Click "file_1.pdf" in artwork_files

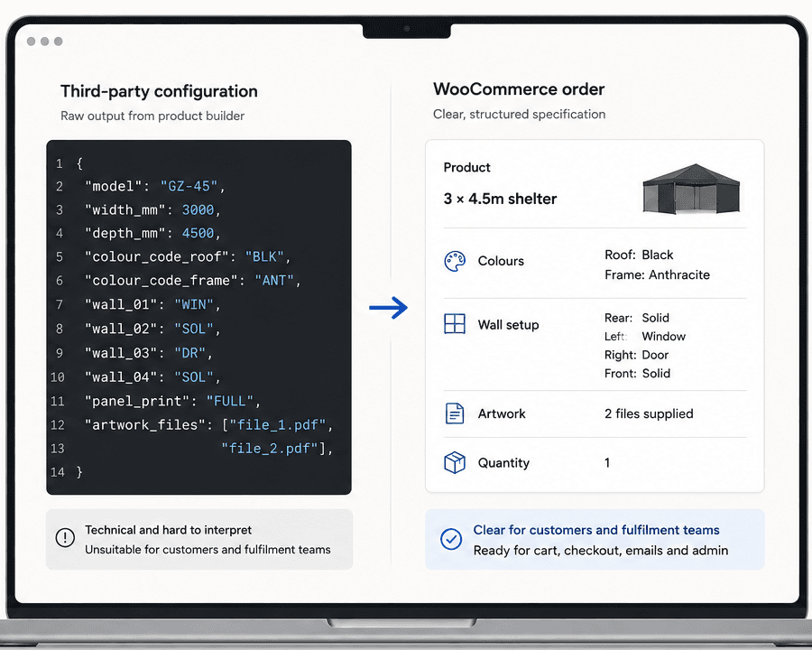pos(278,425)
